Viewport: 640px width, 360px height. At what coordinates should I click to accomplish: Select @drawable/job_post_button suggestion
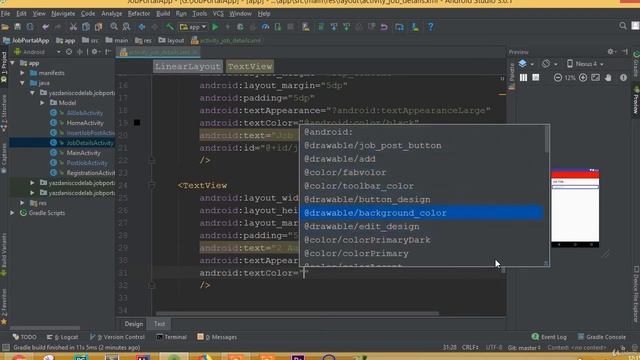(x=422, y=146)
